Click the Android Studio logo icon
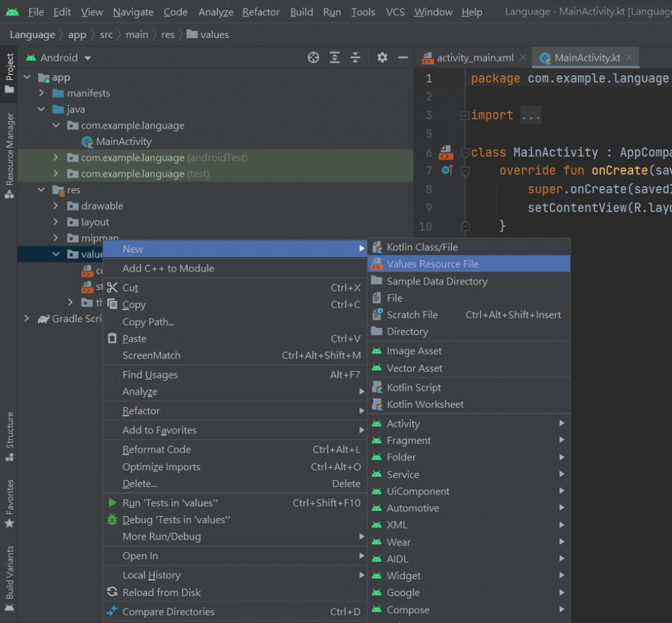Screen dimensions: 672x623 point(12,12)
